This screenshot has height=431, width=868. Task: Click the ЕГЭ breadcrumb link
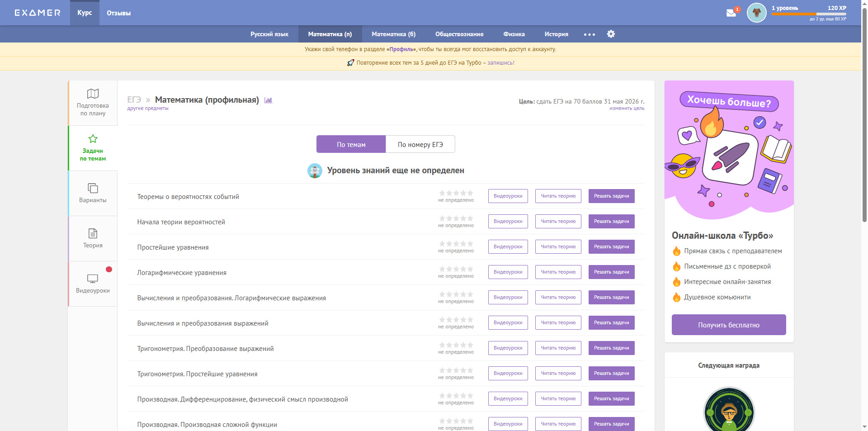(x=134, y=99)
